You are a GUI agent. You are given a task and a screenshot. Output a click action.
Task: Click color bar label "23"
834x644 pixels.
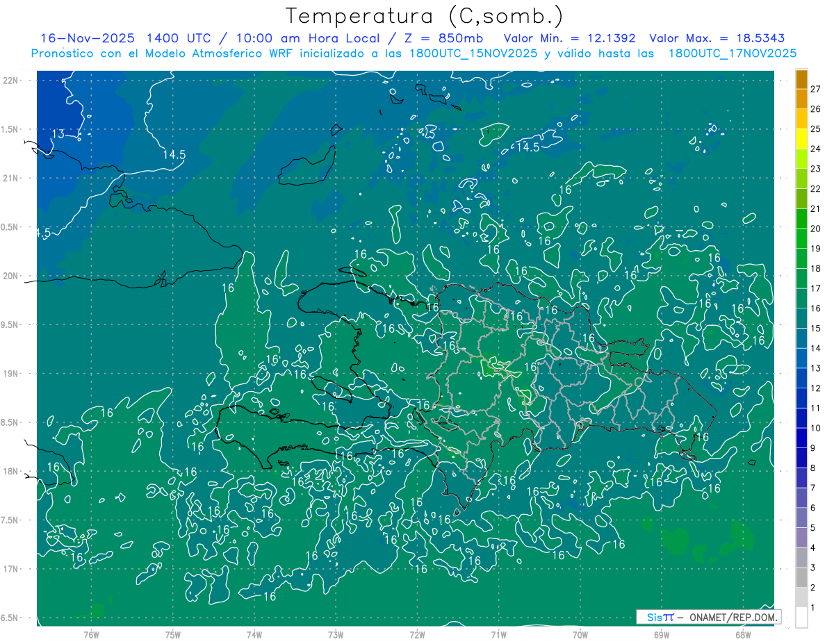point(815,169)
